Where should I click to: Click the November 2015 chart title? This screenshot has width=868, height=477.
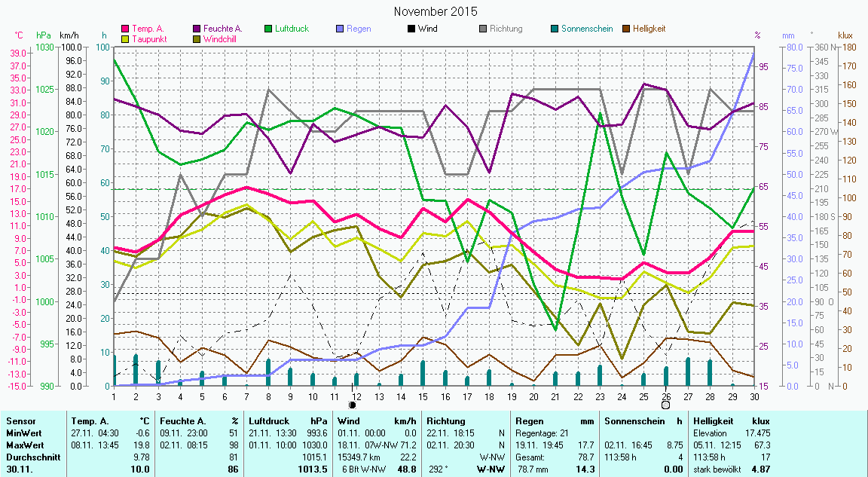point(436,11)
